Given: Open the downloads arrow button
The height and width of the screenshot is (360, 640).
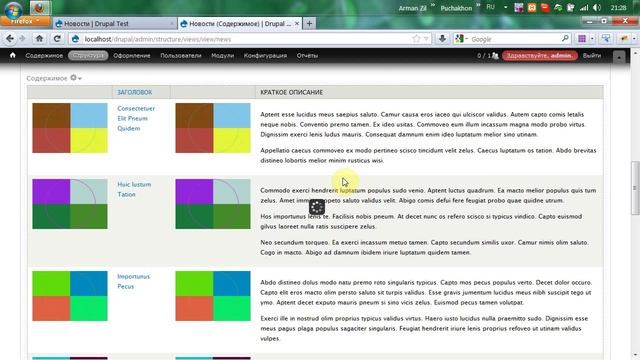Looking at the screenshot, I should coord(442,39).
